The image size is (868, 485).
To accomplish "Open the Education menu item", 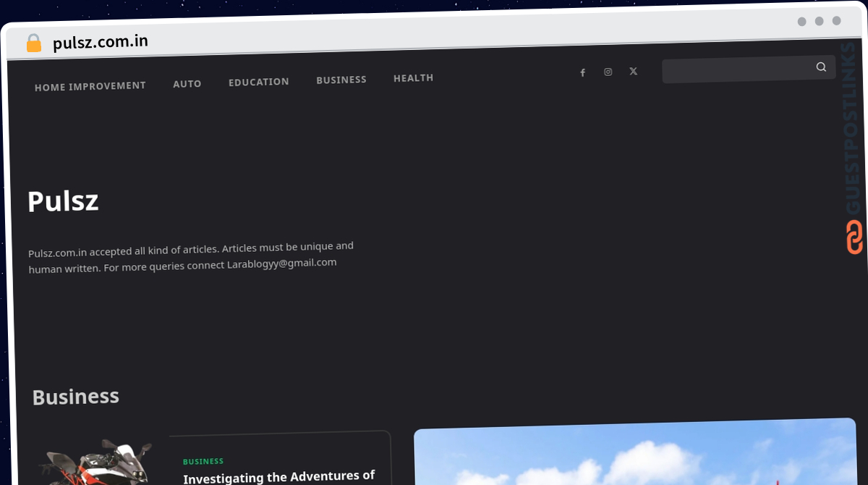I will click(259, 82).
